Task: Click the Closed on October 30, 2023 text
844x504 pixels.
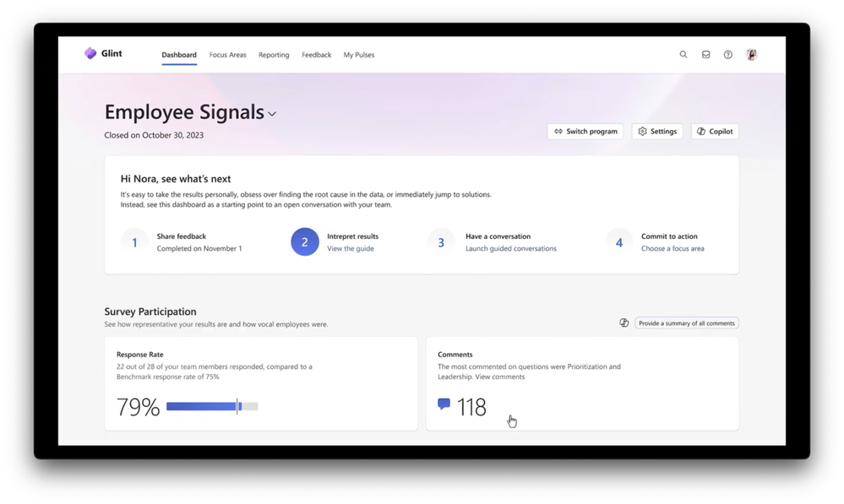Action: [154, 135]
